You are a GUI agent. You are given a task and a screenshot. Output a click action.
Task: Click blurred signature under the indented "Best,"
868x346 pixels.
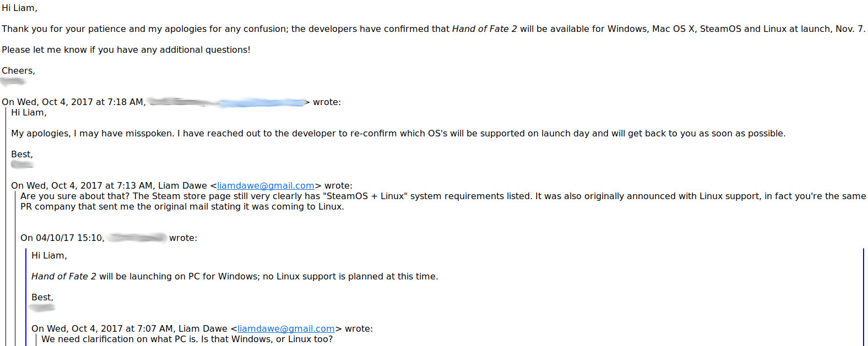click(42, 307)
